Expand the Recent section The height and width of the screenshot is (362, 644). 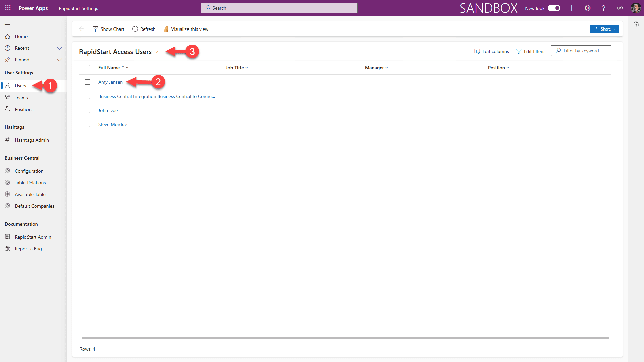point(59,48)
